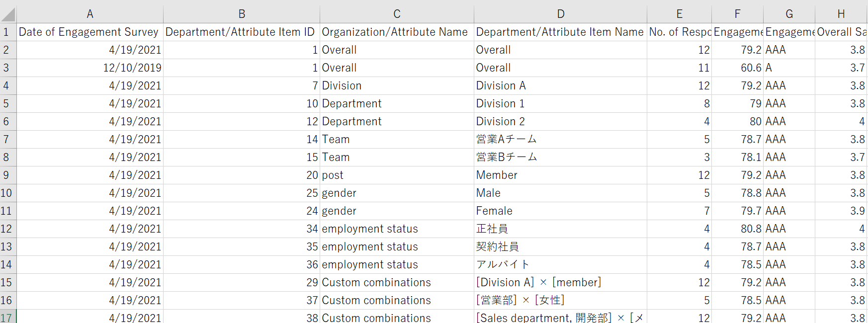
Task: Click 'Department/Attribute Item ID' header cell
Action: (x=241, y=32)
